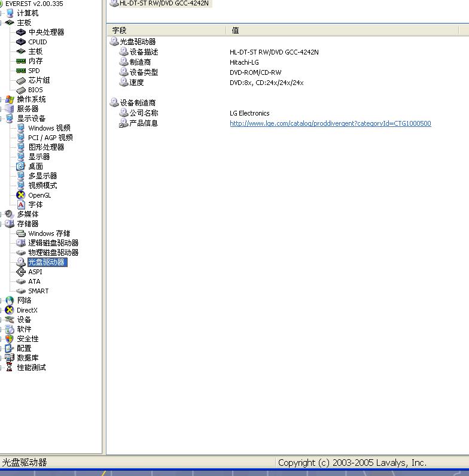Click the 逻辑磁盘驱动器 icon

pyautogui.click(x=20, y=243)
